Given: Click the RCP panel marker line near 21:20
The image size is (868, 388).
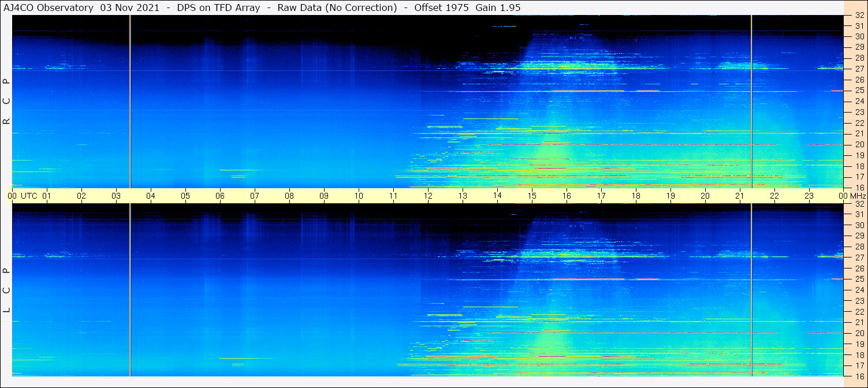Looking at the screenshot, I should coord(751,101).
